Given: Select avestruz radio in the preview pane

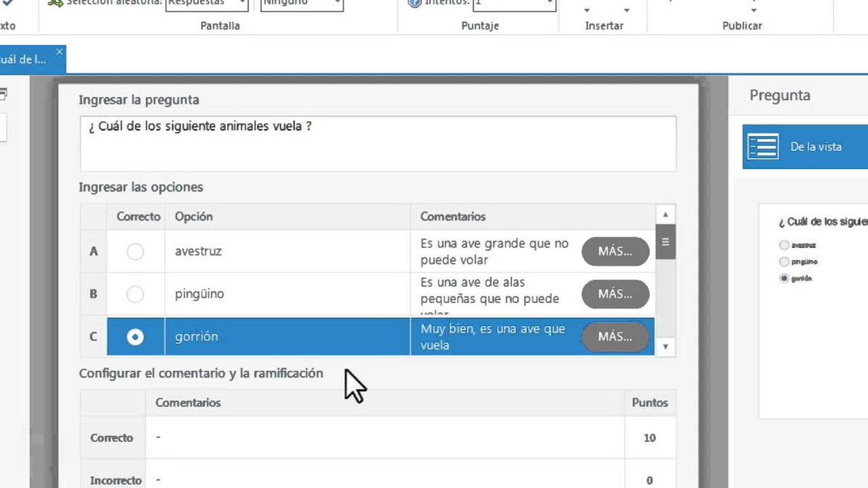Looking at the screenshot, I should click(783, 245).
